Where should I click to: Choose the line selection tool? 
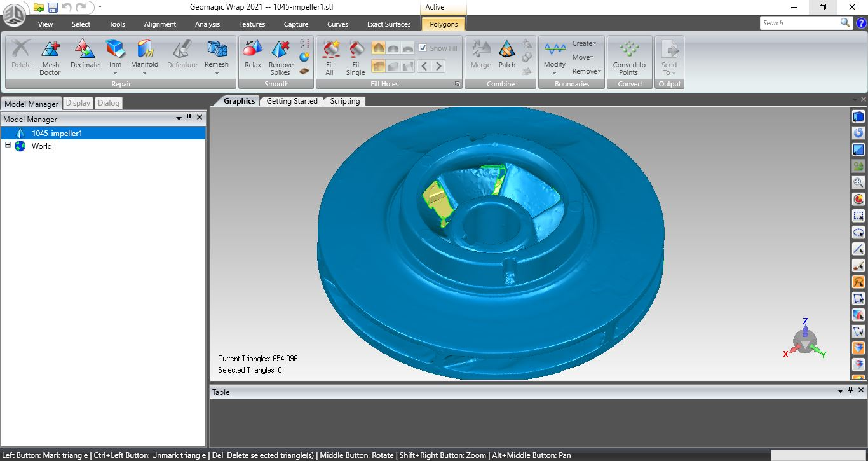(858, 249)
